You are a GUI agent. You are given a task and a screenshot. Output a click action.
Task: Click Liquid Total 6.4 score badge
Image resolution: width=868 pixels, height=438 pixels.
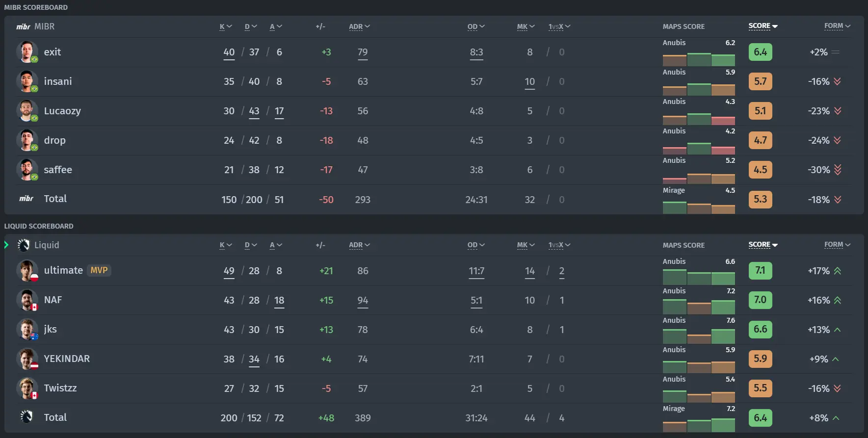(760, 418)
